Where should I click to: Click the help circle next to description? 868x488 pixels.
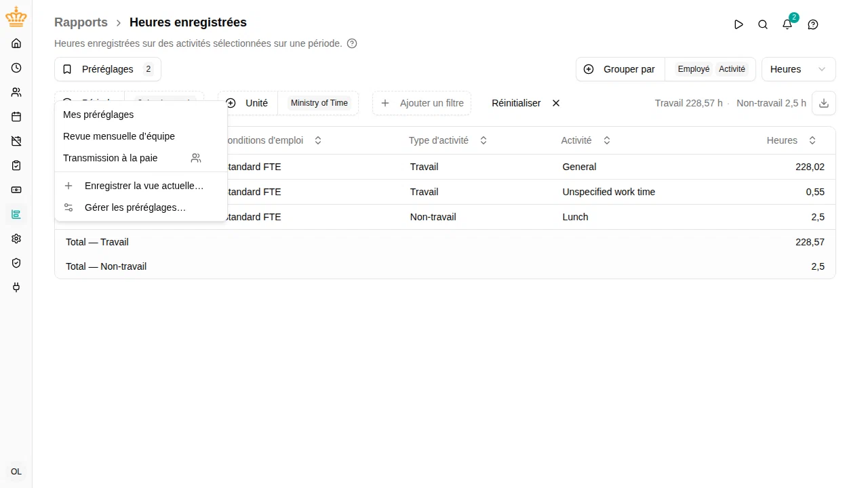tap(352, 43)
